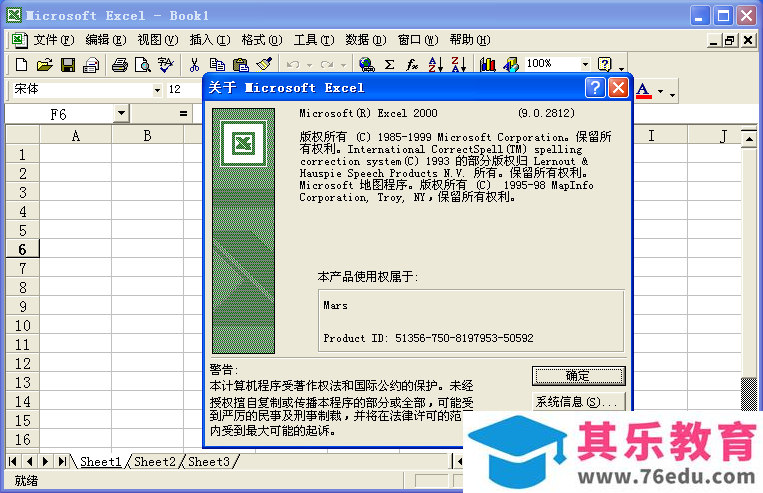Viewport: 763px width, 493px height.
Task: Click the Undo arrow icon
Action: (x=293, y=64)
